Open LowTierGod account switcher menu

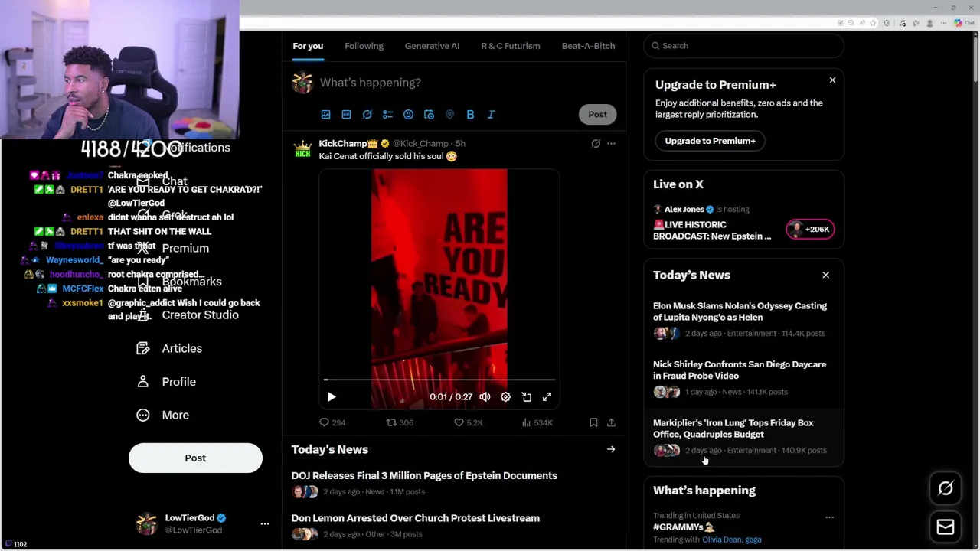[265, 523]
